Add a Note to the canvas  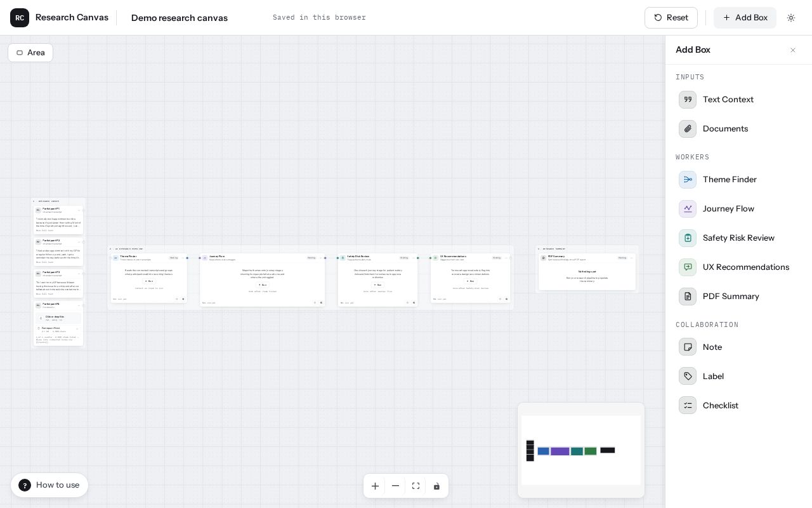(738, 347)
